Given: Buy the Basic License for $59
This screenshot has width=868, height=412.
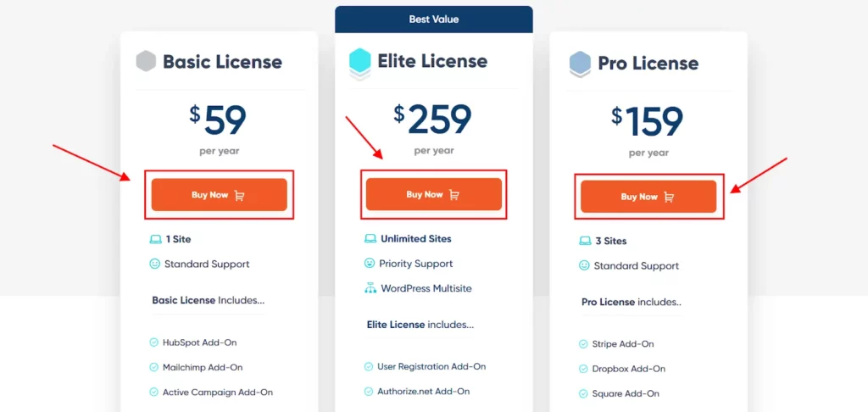Looking at the screenshot, I should pos(219,195).
